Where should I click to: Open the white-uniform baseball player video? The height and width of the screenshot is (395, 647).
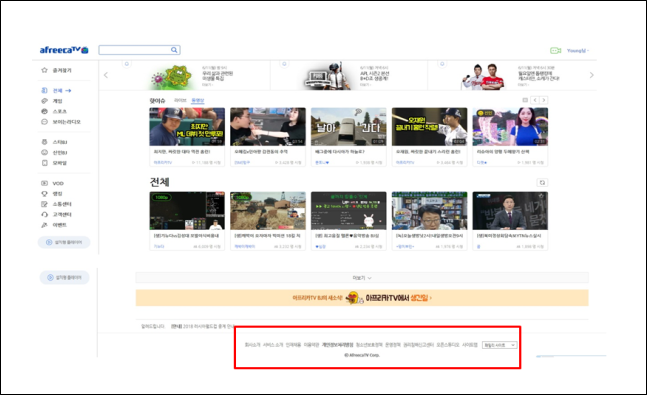point(430,127)
